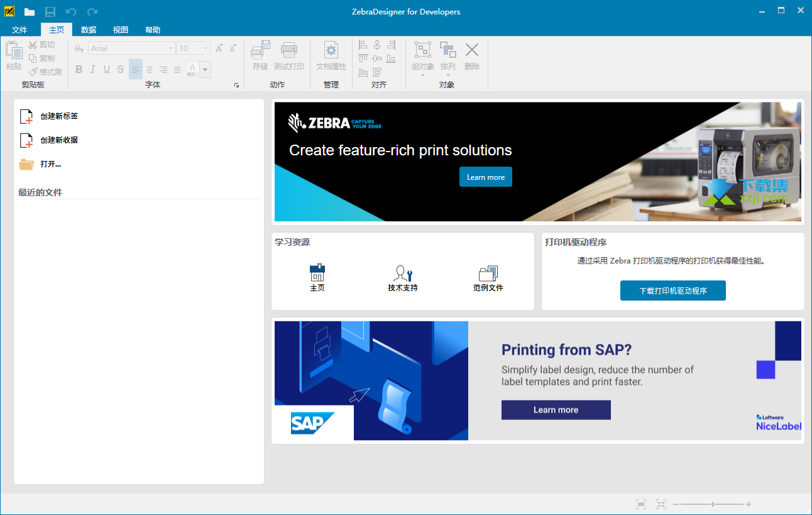Toggle italic formatting I
Image resolution: width=812 pixels, height=515 pixels.
[93, 69]
